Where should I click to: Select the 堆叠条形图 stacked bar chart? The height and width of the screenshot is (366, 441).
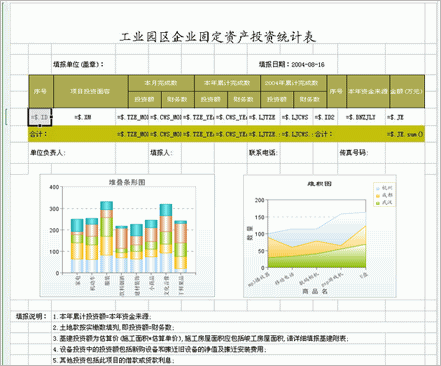click(127, 235)
